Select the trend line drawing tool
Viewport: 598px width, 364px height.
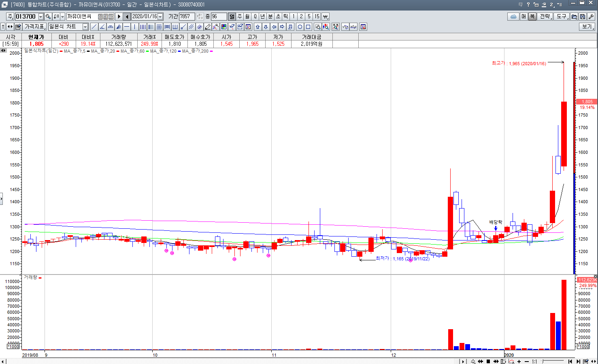[x=94, y=27]
